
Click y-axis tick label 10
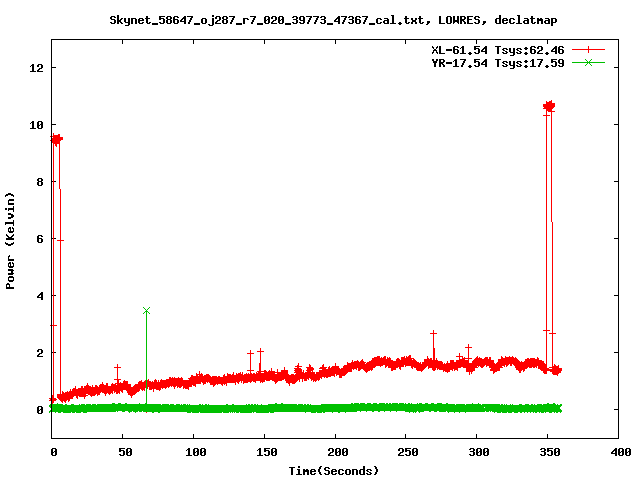[x=37, y=125]
